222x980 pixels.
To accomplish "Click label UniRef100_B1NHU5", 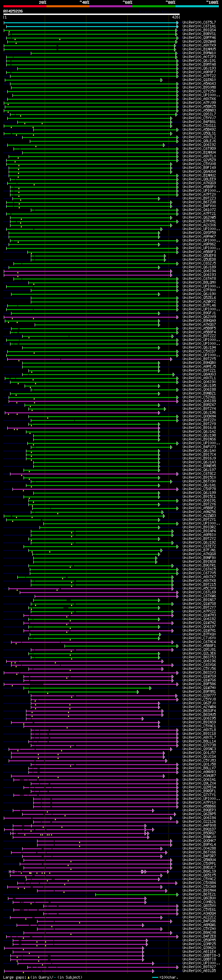I will point(199,49).
